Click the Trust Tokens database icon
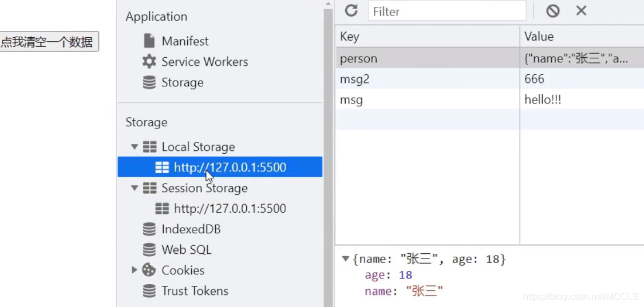The height and width of the screenshot is (307, 644). (x=149, y=291)
